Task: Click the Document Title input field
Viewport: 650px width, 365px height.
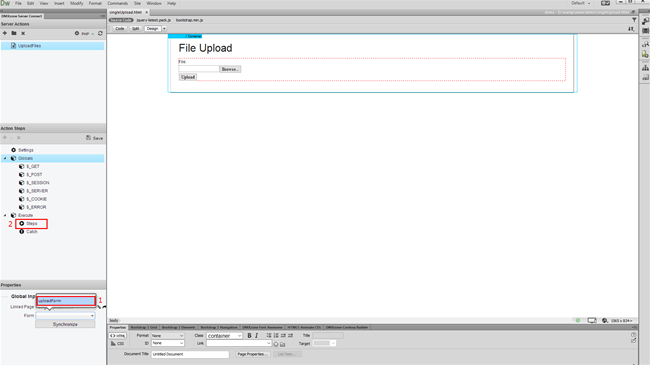Action: click(x=190, y=354)
